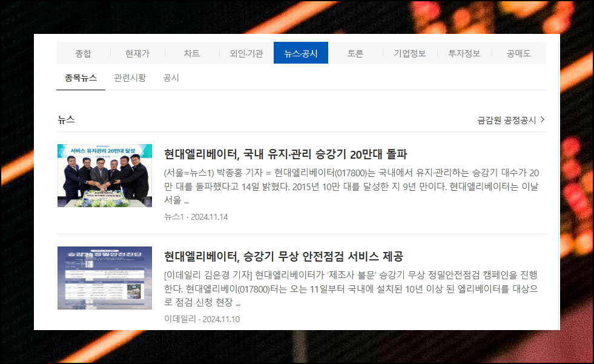Viewport: 594px width, 364px height.
Task: Select the 외인·기관 tab
Action: pyautogui.click(x=246, y=53)
